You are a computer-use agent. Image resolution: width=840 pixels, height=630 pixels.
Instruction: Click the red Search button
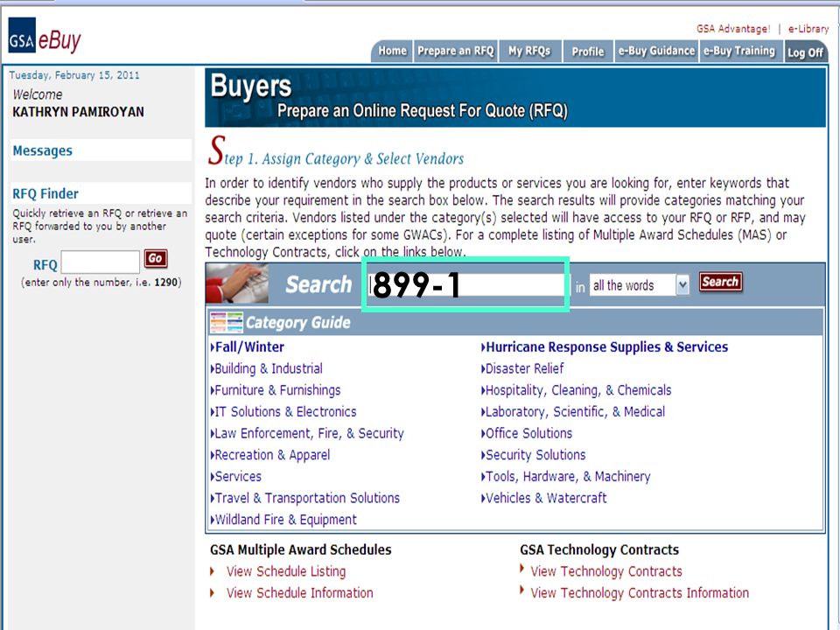pos(720,282)
